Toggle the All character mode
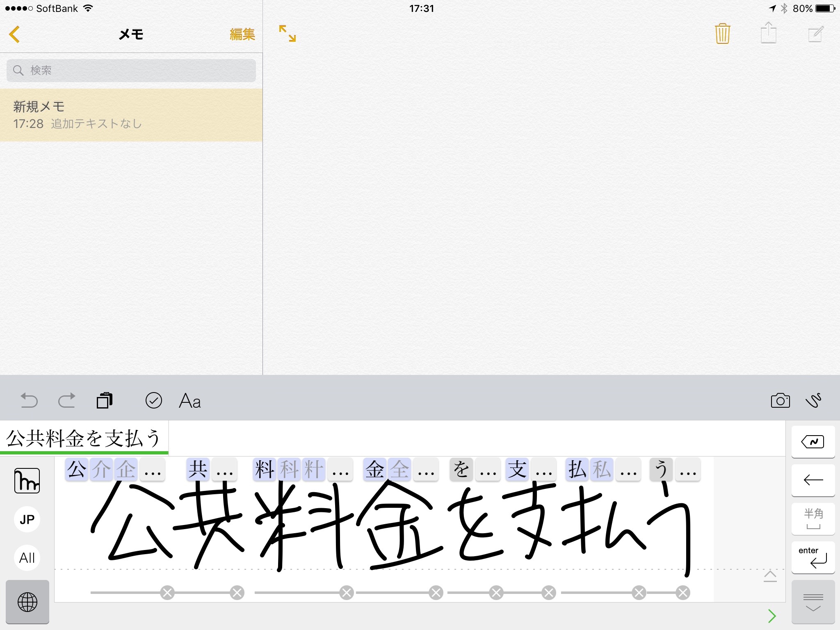Image resolution: width=840 pixels, height=630 pixels. click(x=27, y=558)
